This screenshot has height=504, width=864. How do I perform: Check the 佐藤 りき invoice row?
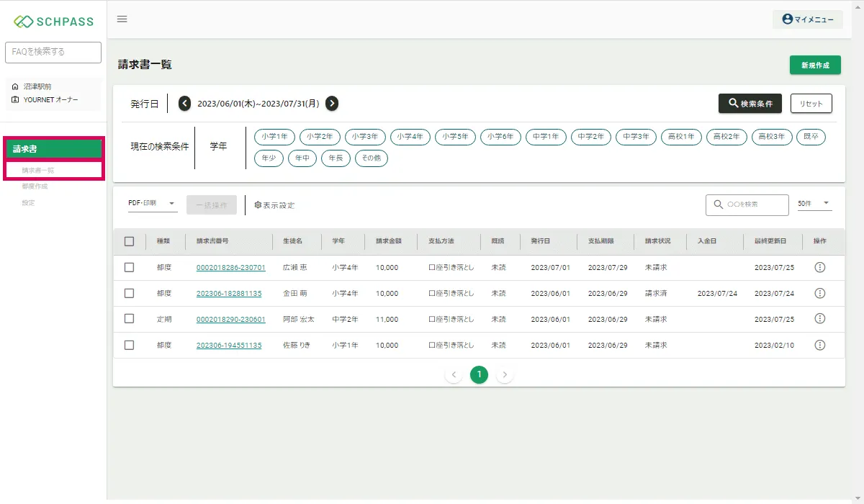[130, 345]
